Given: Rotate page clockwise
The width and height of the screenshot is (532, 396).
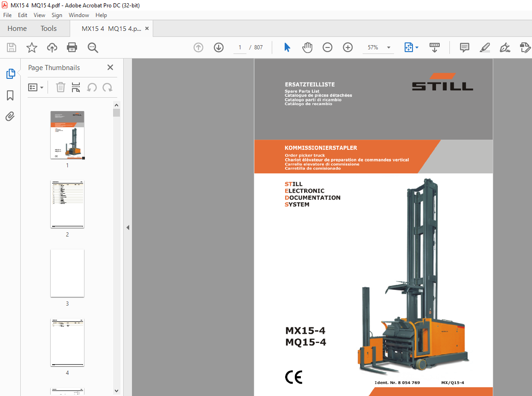Looking at the screenshot, I should pos(108,88).
